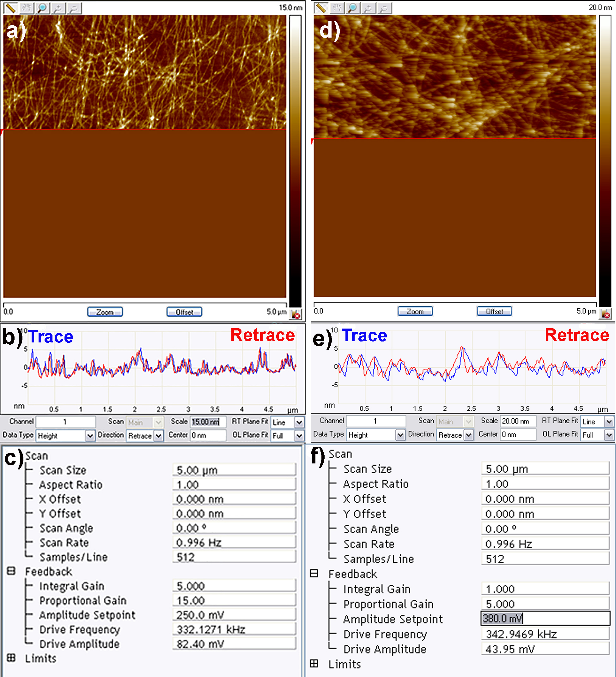Click the Samples/Line 512 field in panel f
The image size is (616, 677).
click(x=546, y=559)
